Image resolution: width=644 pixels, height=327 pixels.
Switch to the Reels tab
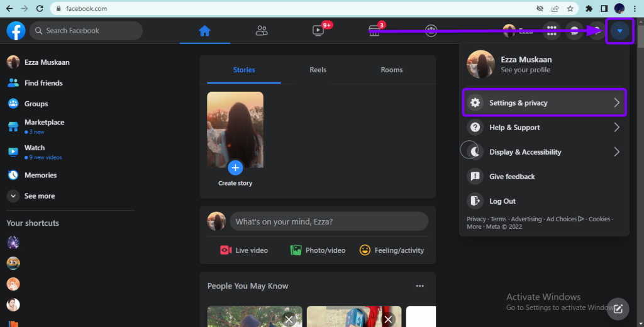point(318,70)
